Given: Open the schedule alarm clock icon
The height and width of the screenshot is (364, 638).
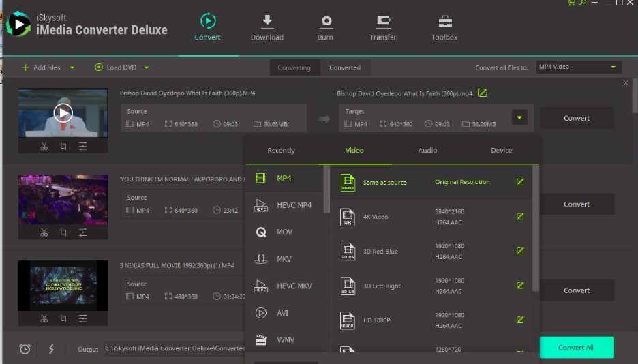Looking at the screenshot, I should [x=25, y=348].
